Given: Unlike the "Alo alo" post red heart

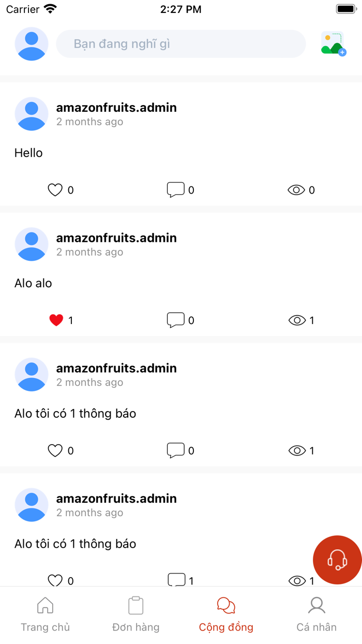Looking at the screenshot, I should (x=57, y=320).
